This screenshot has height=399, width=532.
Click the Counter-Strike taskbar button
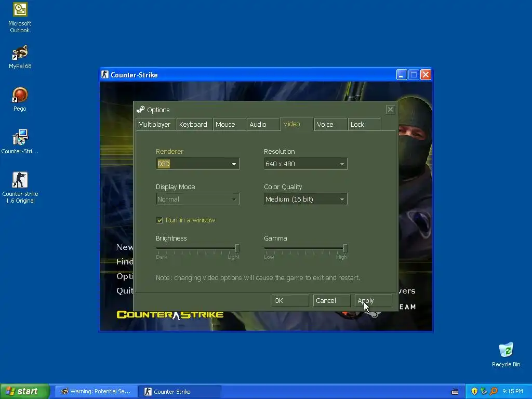[180, 392]
